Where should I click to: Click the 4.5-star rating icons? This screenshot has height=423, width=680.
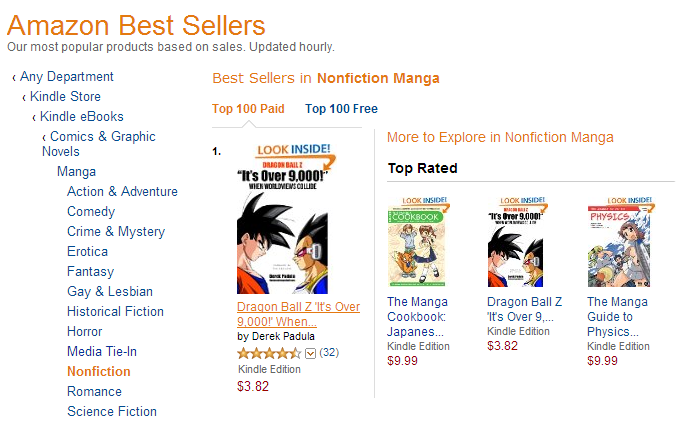point(269,353)
